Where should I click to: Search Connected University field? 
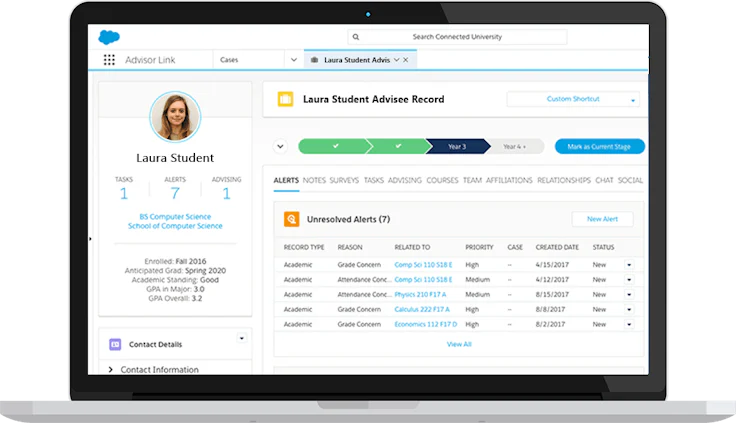tap(457, 37)
